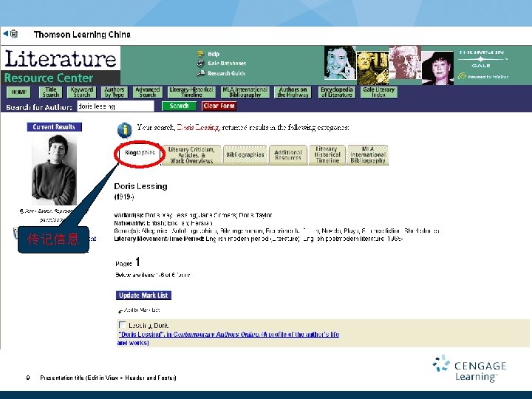The height and width of the screenshot is (399, 532).
Task: Click the Literature Resource Center logo
Action: [x=61, y=66]
